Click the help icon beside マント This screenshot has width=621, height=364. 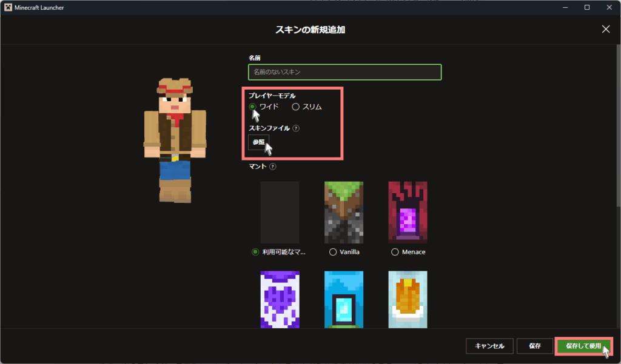(x=273, y=167)
